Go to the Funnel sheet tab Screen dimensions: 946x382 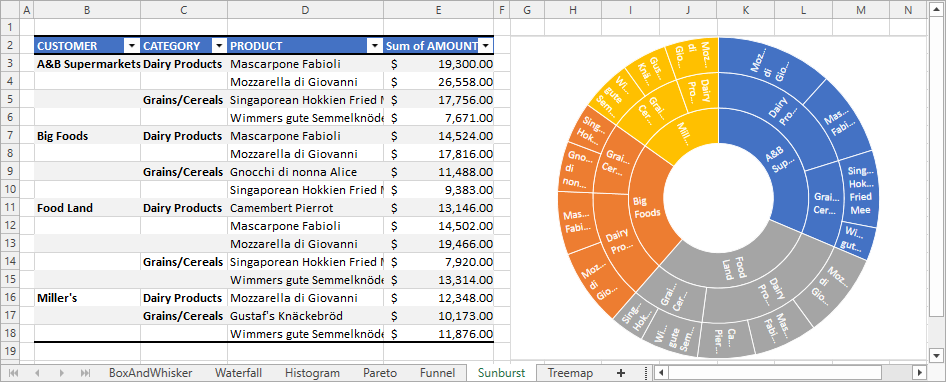[437, 373]
